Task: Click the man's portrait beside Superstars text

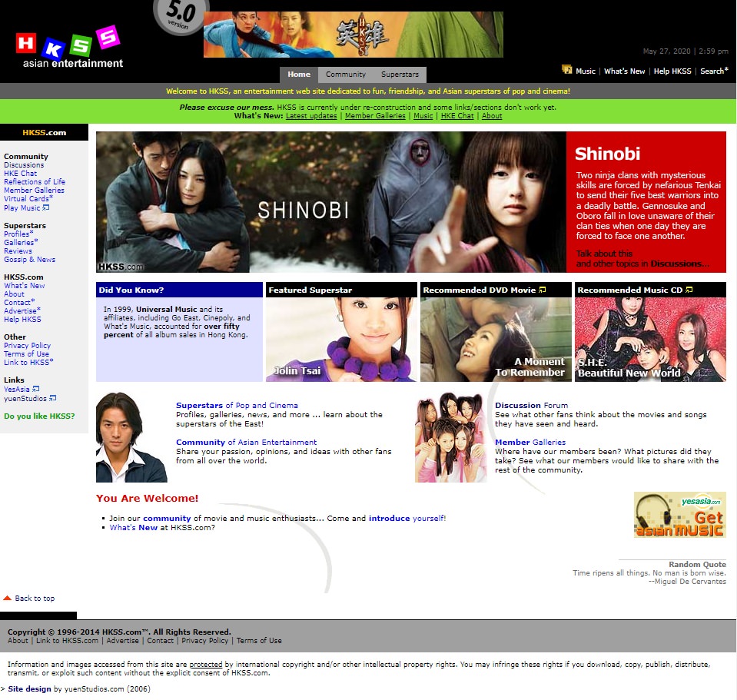Action: click(x=131, y=437)
